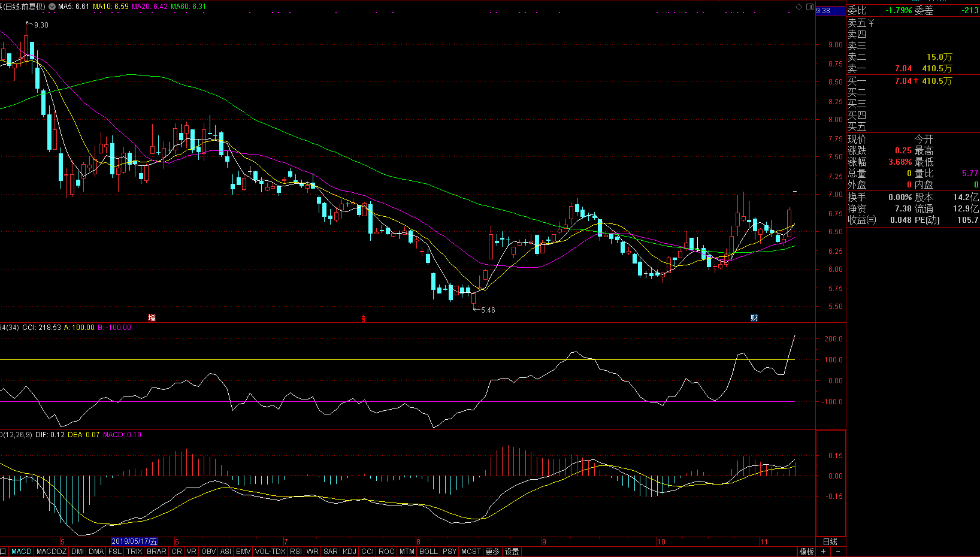The width and height of the screenshot is (980, 557).
Task: Click the 财 marker on the chart
Action: click(x=754, y=317)
